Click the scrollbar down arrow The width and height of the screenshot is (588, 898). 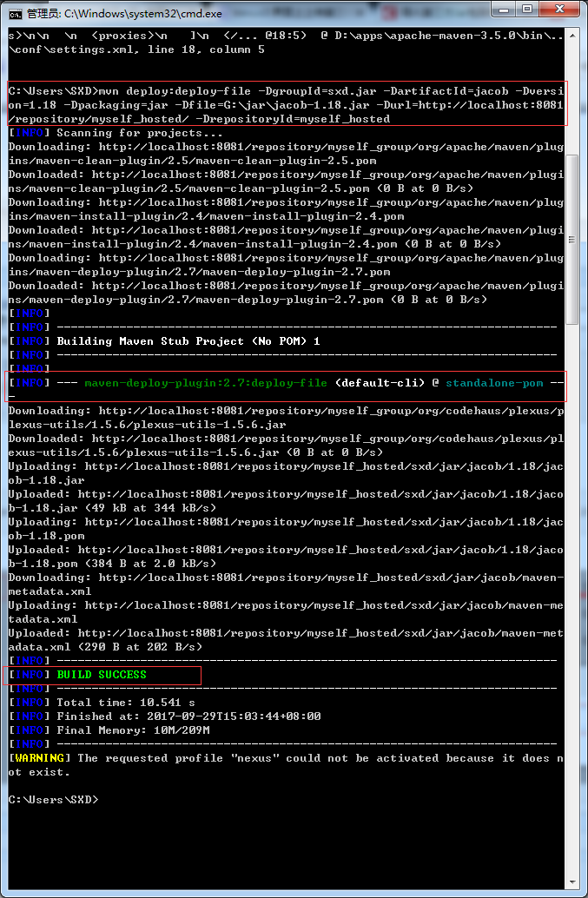pyautogui.click(x=572, y=882)
